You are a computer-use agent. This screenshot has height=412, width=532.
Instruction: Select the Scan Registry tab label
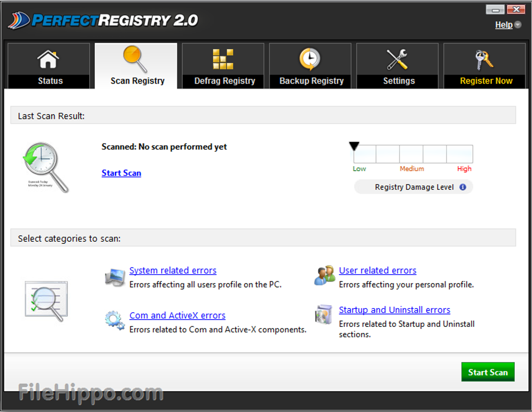137,81
